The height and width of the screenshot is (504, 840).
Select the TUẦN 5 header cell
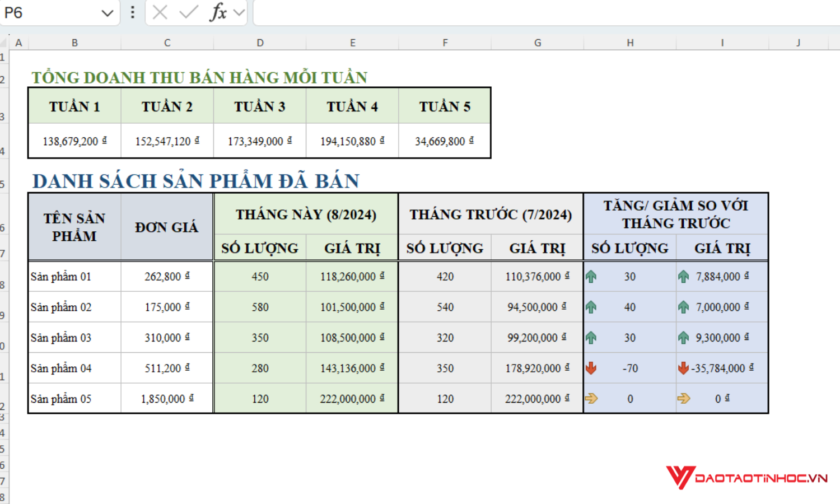[x=445, y=106]
